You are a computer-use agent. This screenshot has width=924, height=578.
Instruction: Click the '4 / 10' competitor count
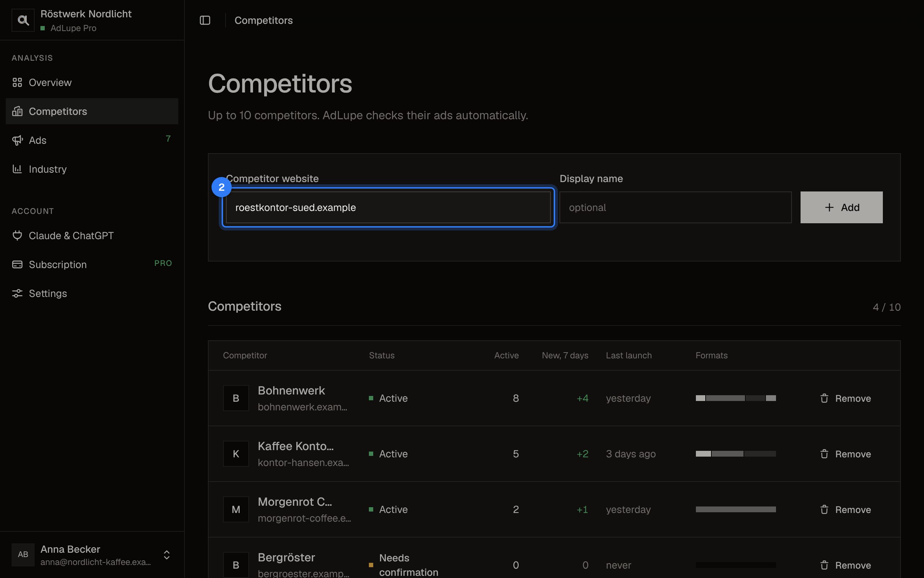(x=886, y=307)
